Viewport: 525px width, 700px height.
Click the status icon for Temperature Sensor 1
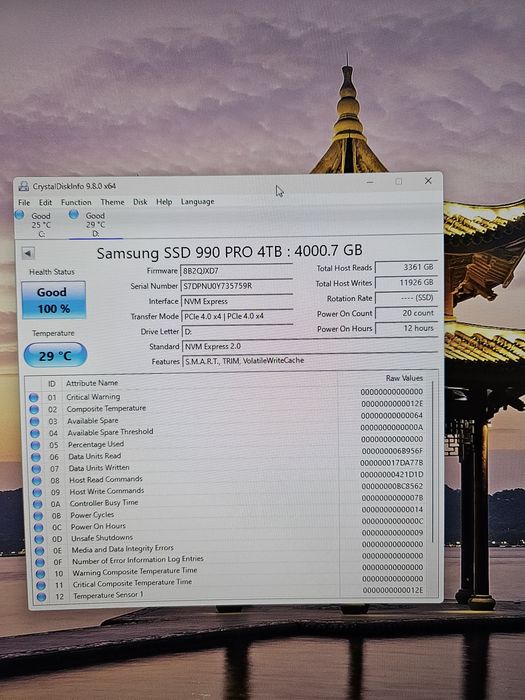pyautogui.click(x=41, y=597)
